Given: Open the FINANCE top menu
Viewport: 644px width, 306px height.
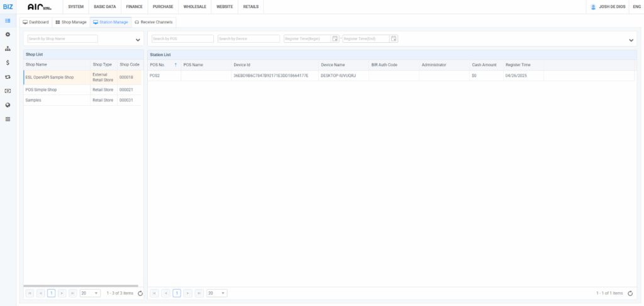Looking at the screenshot, I should point(134,6).
